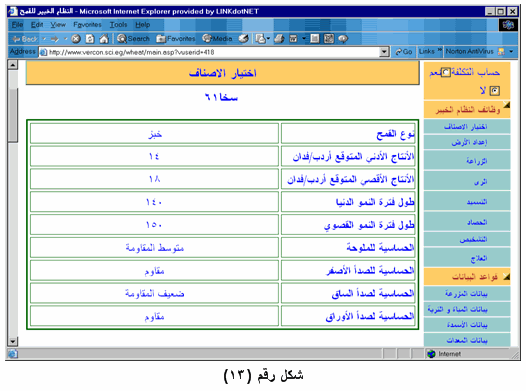526x391 pixels.
Task: Click the Stop icon in toolbar
Action: coord(76,39)
